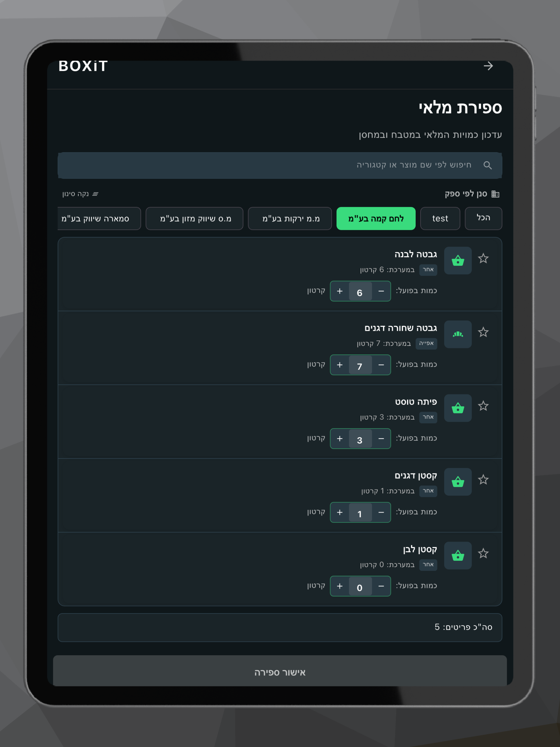560x747 pixels.
Task: Select the מ.ס שיווק מזון בע"מ tab
Action: click(195, 219)
